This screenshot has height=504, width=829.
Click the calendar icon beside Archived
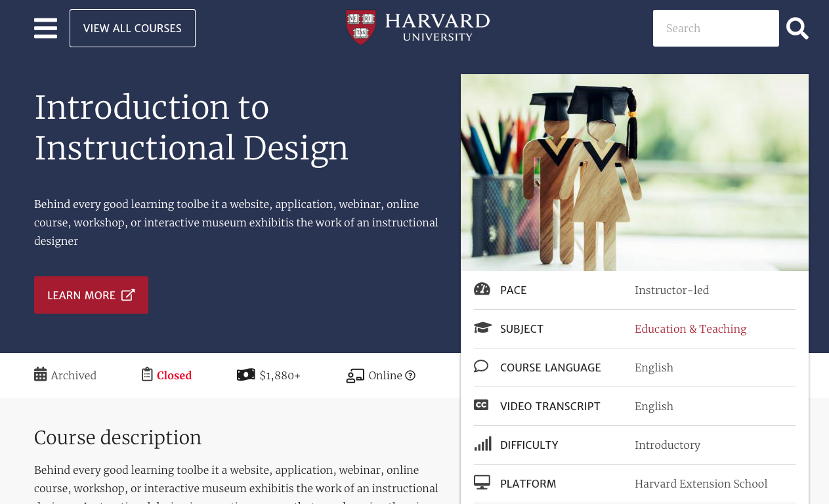tap(41, 375)
